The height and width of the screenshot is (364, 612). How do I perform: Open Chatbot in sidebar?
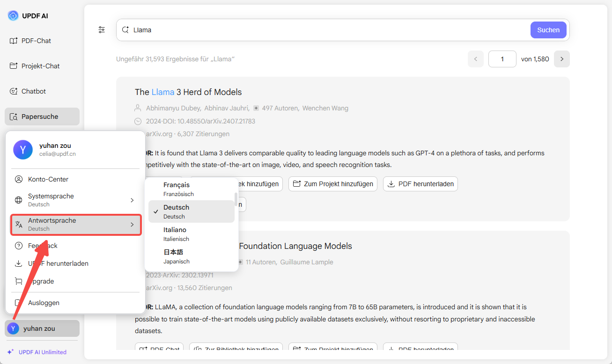coord(42,91)
